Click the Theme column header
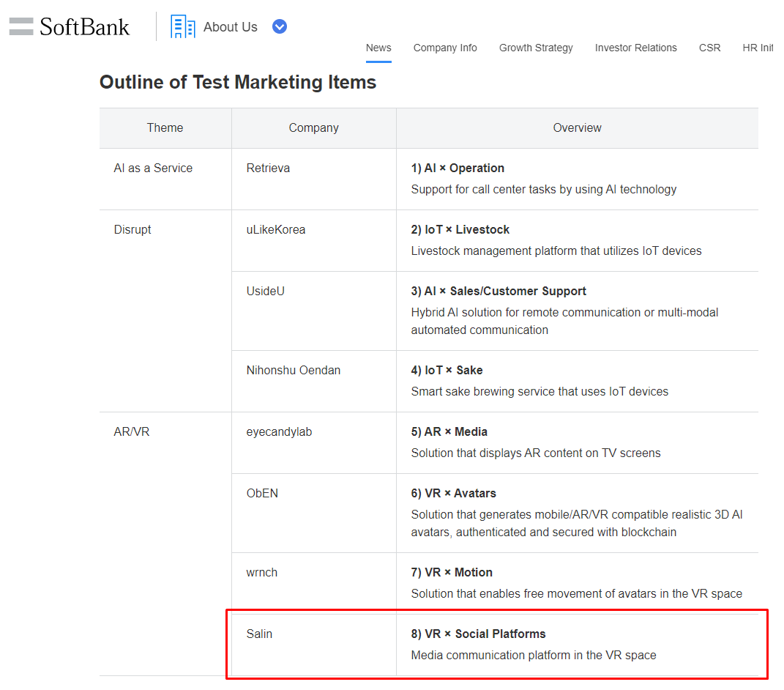This screenshot has height=690, width=784. [x=165, y=128]
